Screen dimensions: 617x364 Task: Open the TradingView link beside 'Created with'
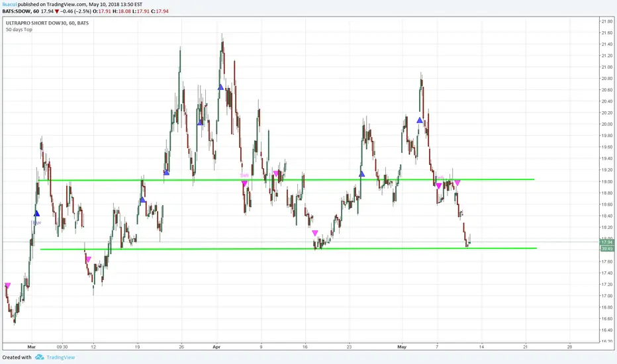coord(61,357)
